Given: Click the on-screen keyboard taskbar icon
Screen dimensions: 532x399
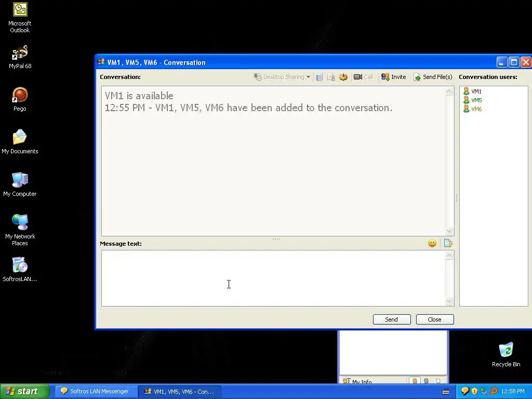Looking at the screenshot, I should coord(446,392).
